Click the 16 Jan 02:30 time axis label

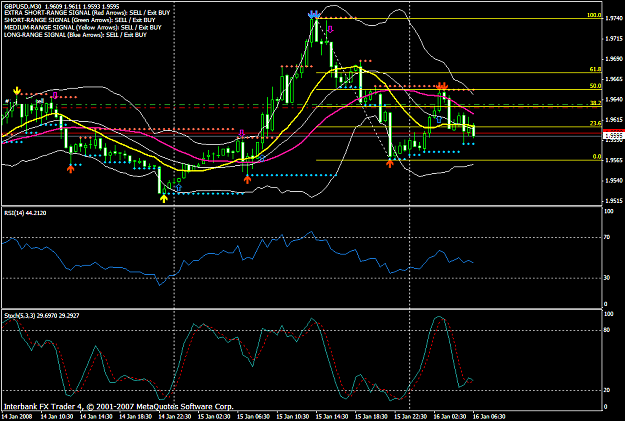450,417
